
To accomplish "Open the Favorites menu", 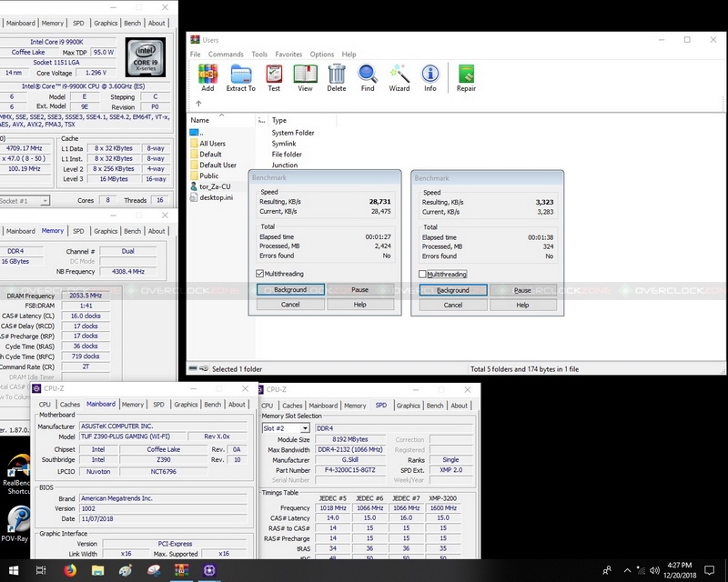I will pos(288,55).
